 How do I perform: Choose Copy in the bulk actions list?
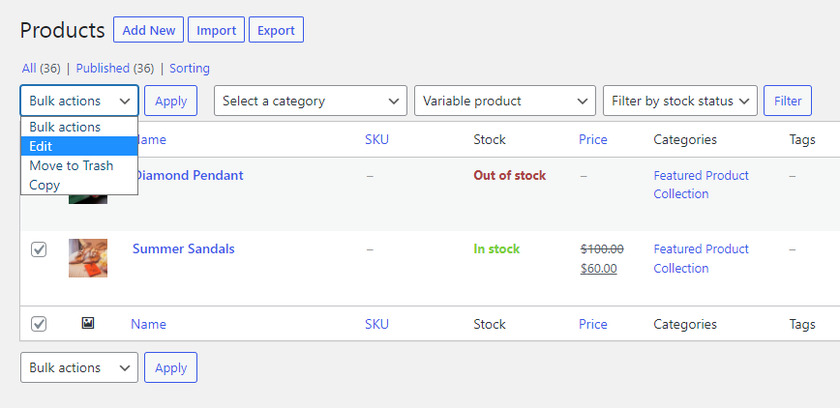[x=79, y=185]
